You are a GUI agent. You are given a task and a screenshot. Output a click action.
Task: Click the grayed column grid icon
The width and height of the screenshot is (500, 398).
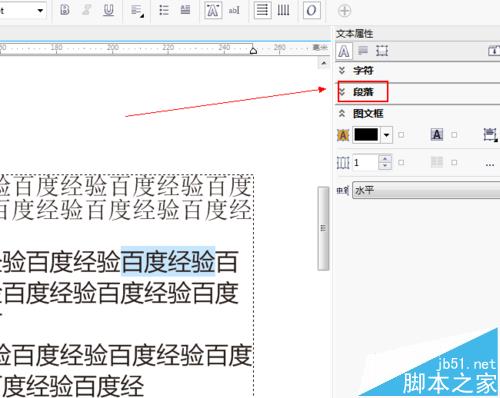(437, 162)
